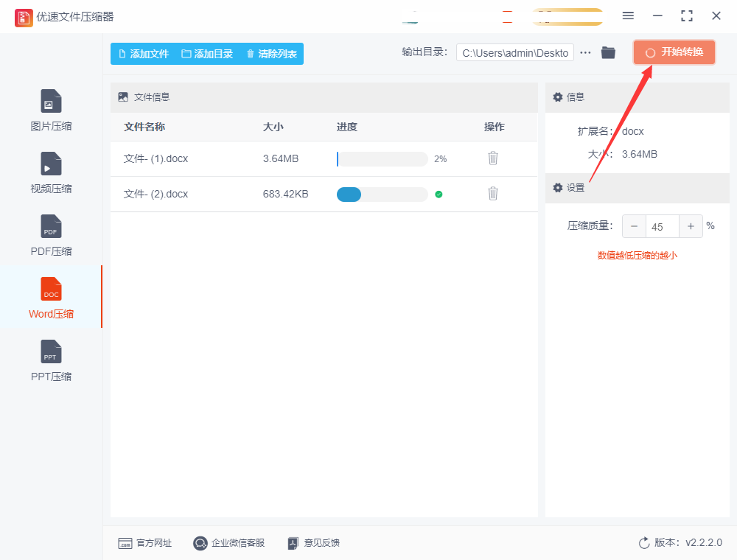Click the 2% progress value
Screen dimensions: 737x560
[x=441, y=159]
